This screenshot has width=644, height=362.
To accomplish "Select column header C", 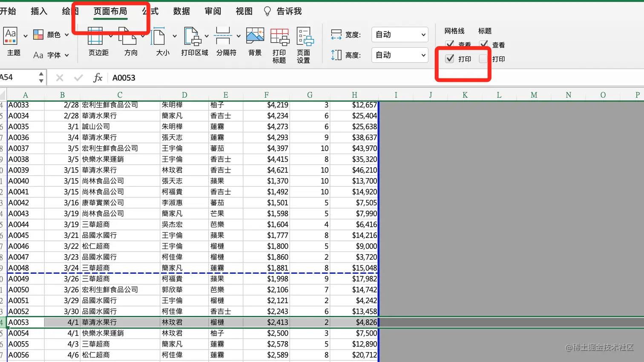I will (x=120, y=95).
